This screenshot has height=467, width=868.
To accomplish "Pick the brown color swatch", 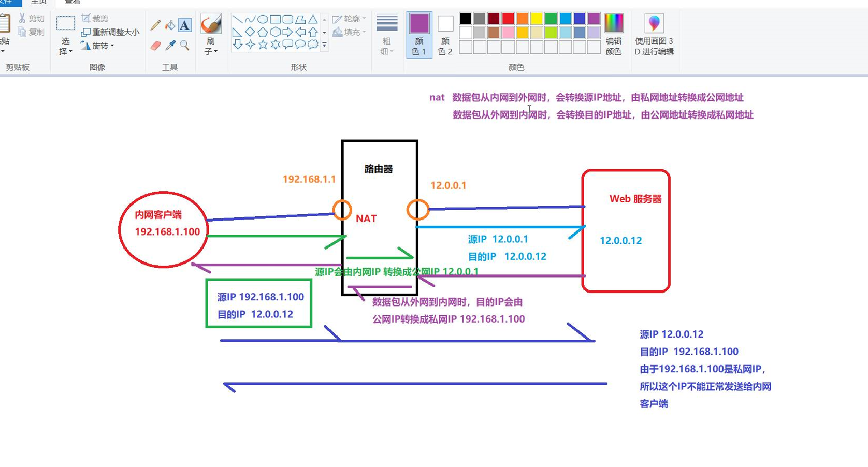I will (x=494, y=33).
